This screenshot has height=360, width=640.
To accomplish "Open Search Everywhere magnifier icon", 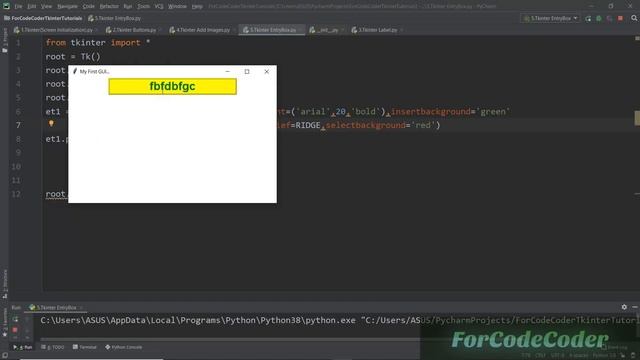I will [634, 18].
